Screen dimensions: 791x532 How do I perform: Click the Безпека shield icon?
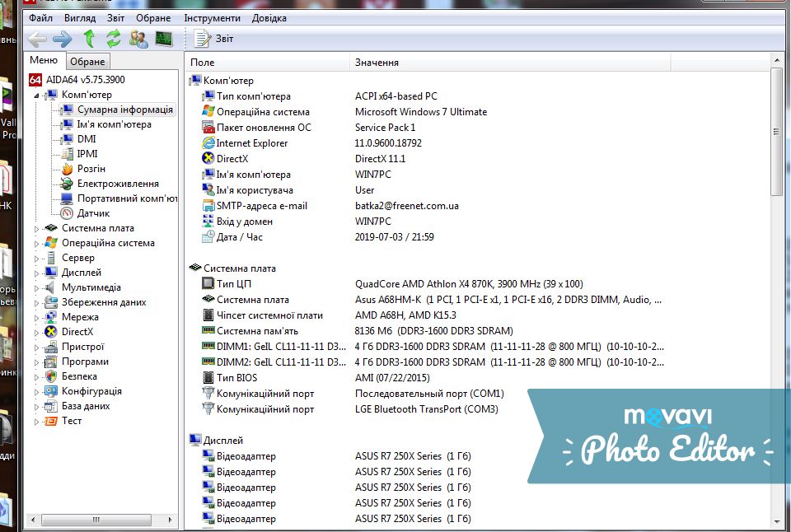click(51, 376)
